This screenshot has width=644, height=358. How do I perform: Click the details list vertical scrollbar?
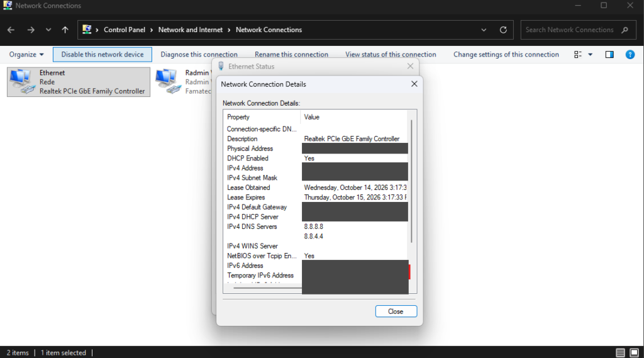click(x=411, y=181)
